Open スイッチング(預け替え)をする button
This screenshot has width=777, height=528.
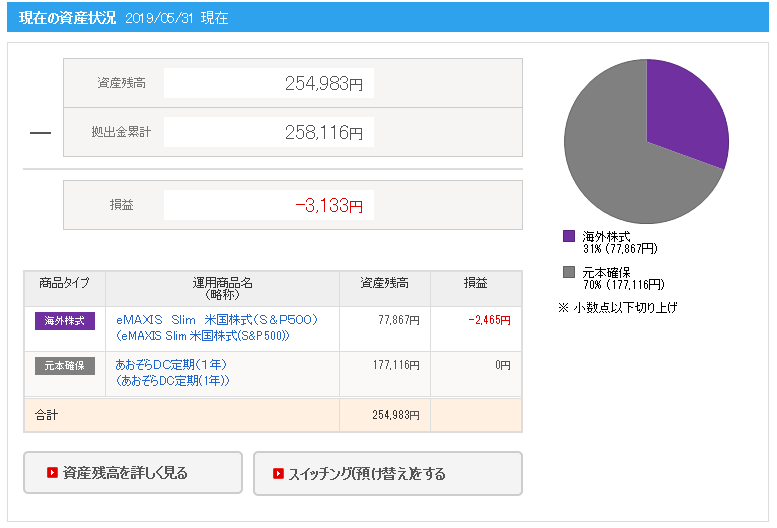tap(388, 474)
